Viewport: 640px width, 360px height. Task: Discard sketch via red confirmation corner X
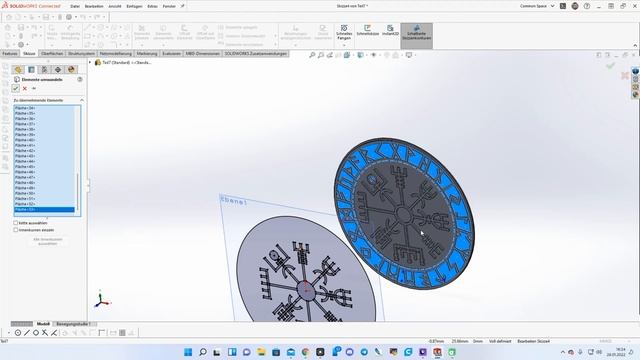(625, 76)
